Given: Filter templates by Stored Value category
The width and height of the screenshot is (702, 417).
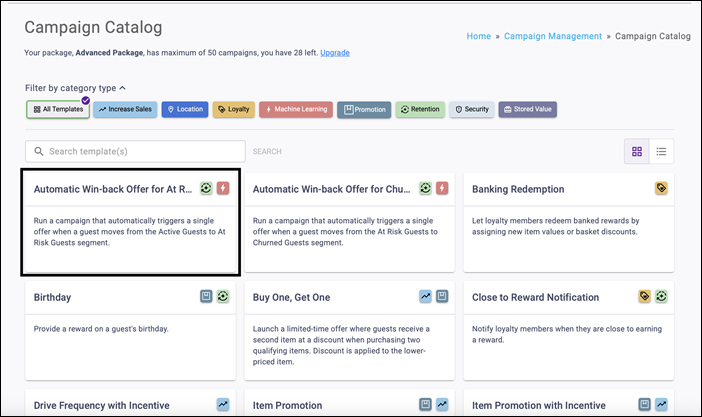Looking at the screenshot, I should tap(527, 109).
